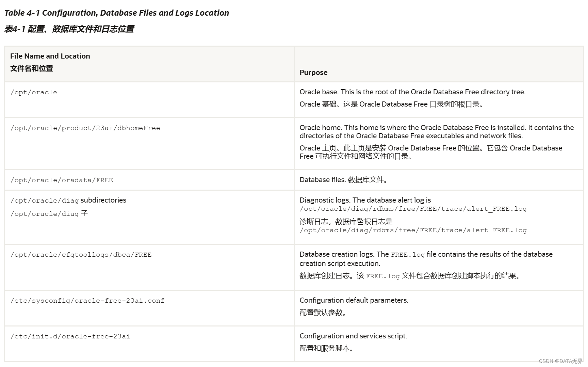Click 'Configuration default parameters.' text
The image size is (588, 367).
coord(354,300)
